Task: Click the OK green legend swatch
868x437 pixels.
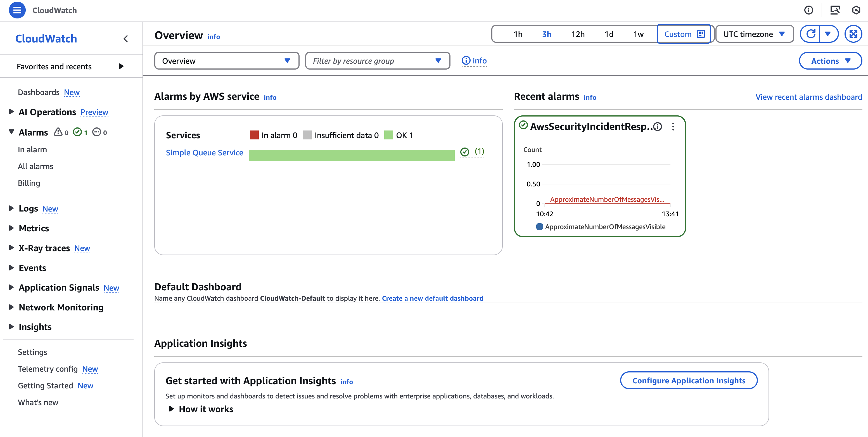Action: pyautogui.click(x=389, y=135)
